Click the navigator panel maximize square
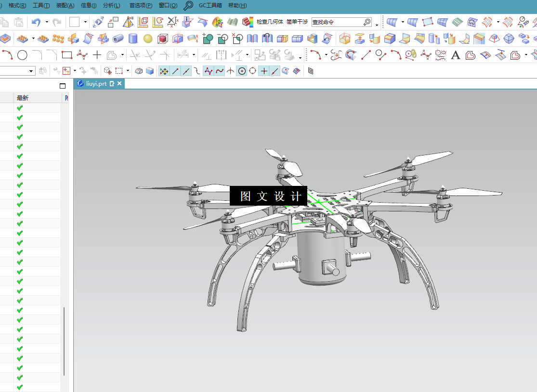537x392 pixels. click(63, 86)
